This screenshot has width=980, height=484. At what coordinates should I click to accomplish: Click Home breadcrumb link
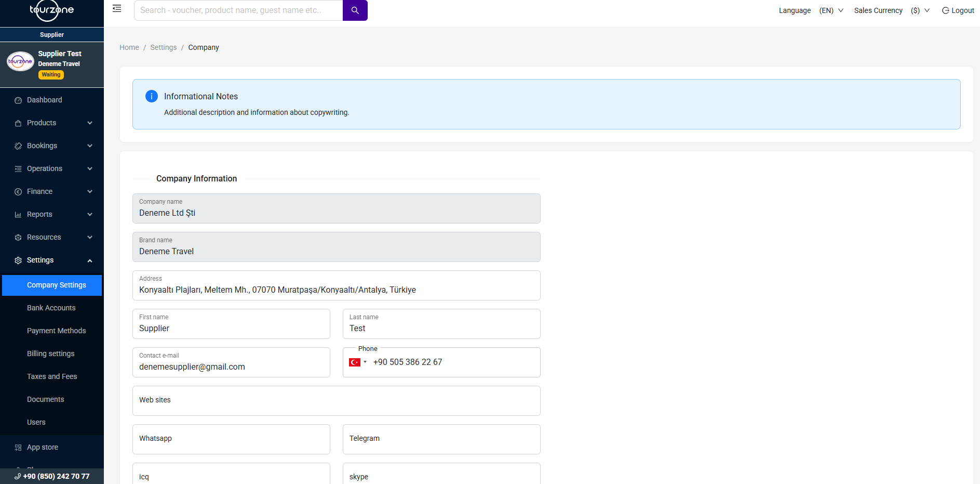click(x=129, y=47)
